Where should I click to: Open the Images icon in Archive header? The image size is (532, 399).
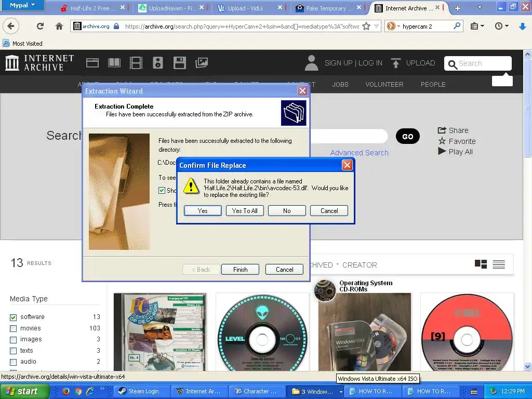(x=202, y=63)
